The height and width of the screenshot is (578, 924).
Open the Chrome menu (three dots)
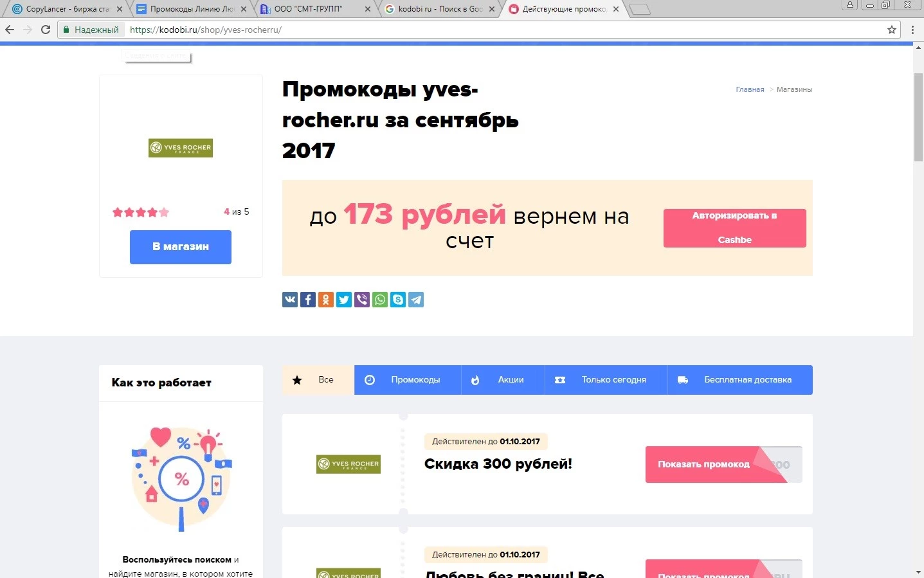tap(912, 30)
